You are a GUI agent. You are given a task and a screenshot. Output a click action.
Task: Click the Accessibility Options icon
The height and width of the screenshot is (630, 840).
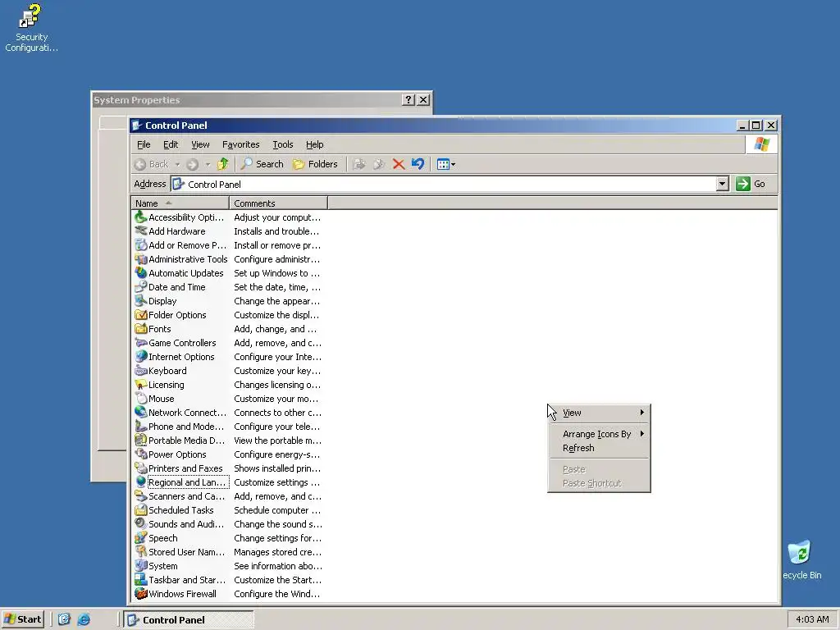[141, 217]
